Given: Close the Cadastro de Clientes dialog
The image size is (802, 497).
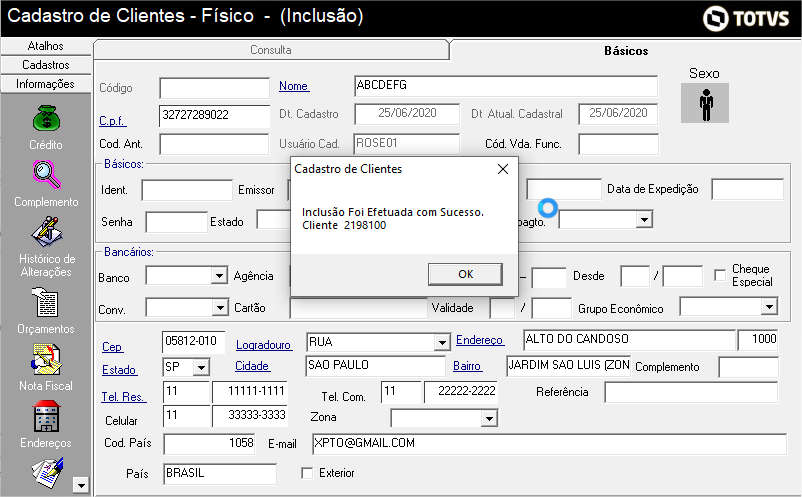Looking at the screenshot, I should click(x=503, y=169).
